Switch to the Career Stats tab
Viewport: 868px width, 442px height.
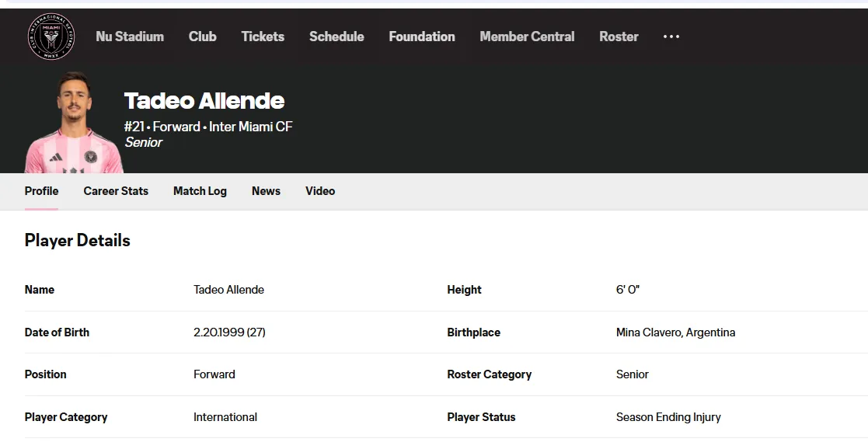(x=116, y=191)
